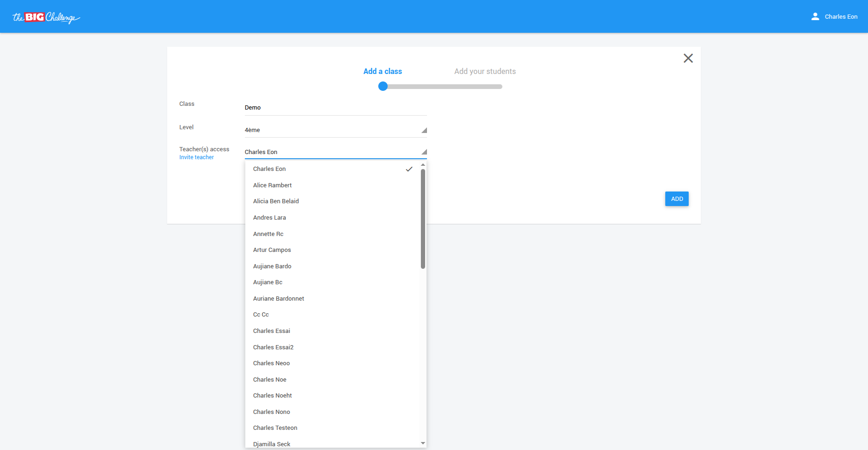Click the down arrow on the teacher list scrollbar

pyautogui.click(x=423, y=443)
